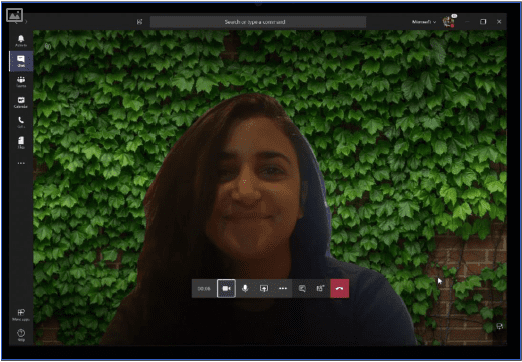Expand the Microsoft organization dropdown
The height and width of the screenshot is (362, 522).
pos(424,22)
